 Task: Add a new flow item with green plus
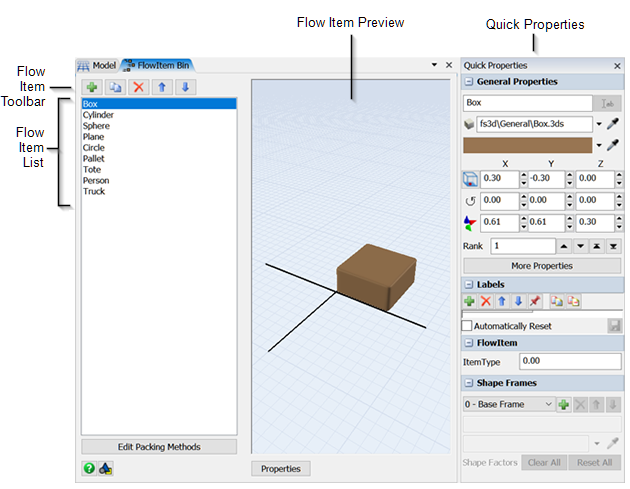point(92,87)
